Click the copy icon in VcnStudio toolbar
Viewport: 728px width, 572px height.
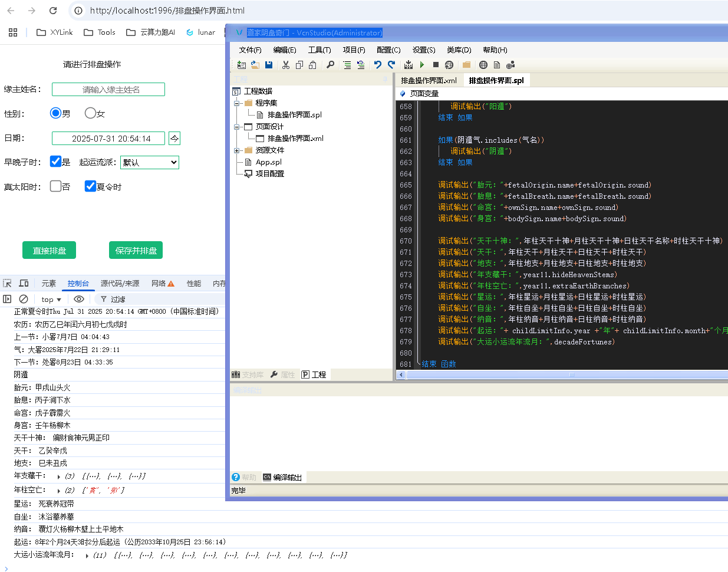tap(299, 65)
